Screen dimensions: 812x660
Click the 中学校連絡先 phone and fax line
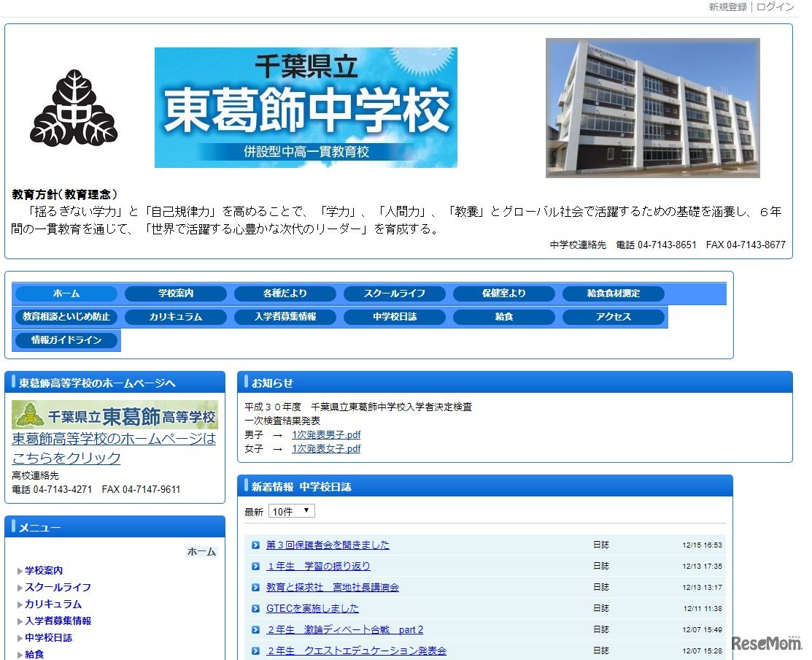[x=668, y=245]
